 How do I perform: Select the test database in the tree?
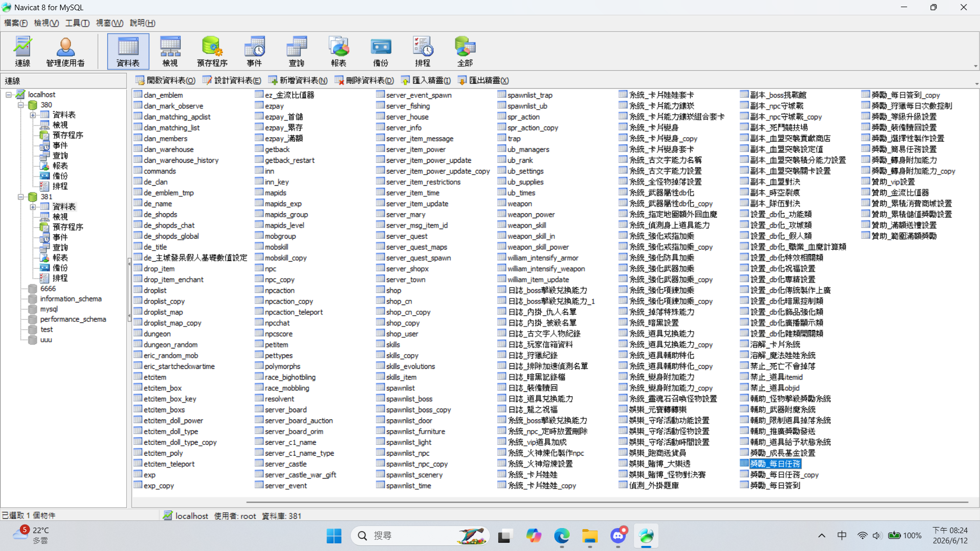46,329
